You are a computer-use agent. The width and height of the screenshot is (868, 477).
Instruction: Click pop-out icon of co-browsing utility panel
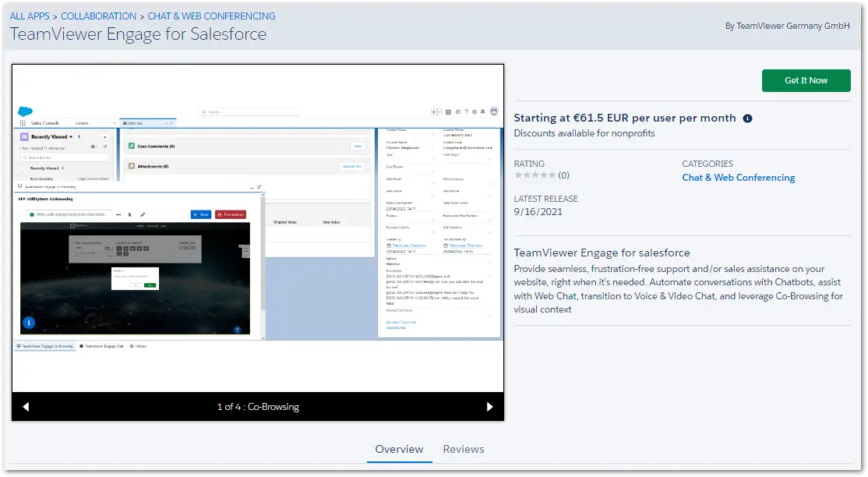pyautogui.click(x=259, y=187)
